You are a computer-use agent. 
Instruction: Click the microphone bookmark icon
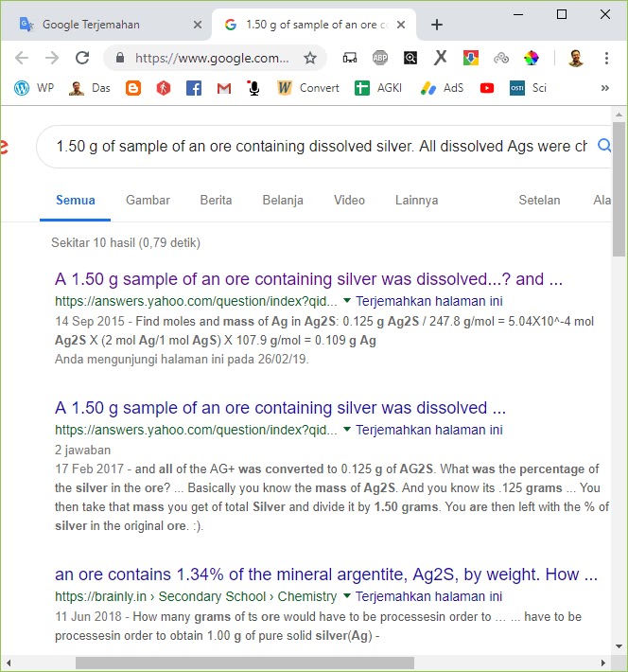pyautogui.click(x=254, y=88)
